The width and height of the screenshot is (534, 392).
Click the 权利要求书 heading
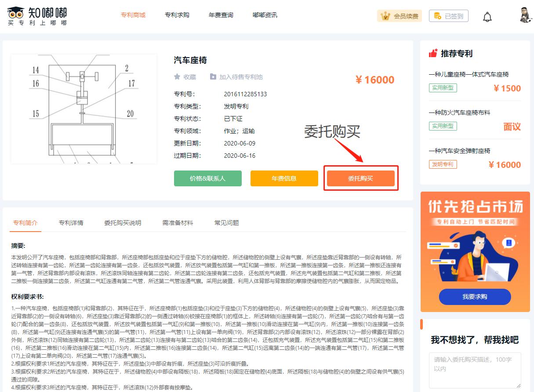tap(27, 297)
